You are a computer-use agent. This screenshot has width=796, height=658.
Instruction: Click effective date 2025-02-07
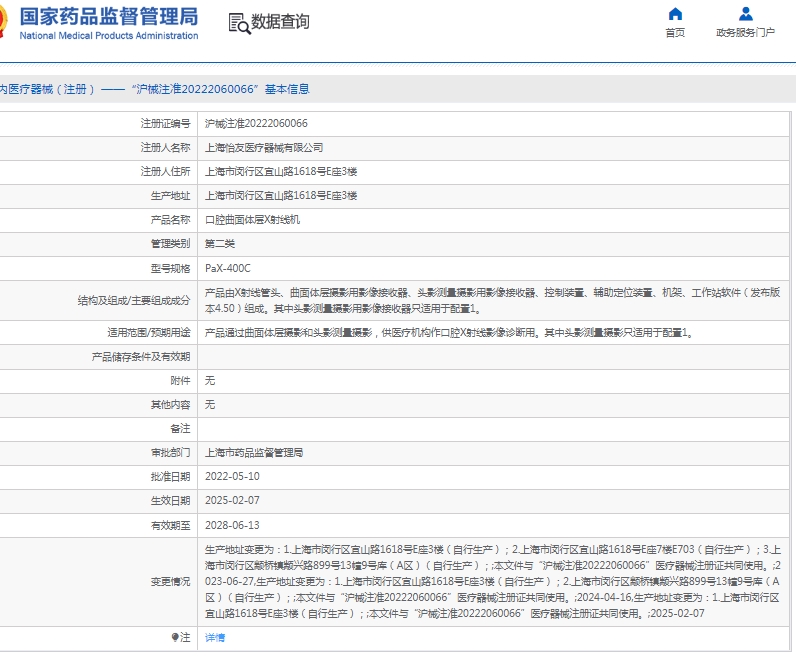tap(232, 501)
